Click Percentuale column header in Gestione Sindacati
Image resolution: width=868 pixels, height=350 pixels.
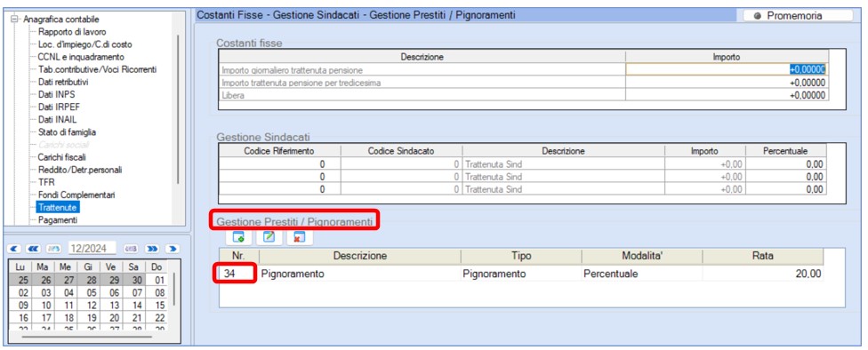785,151
